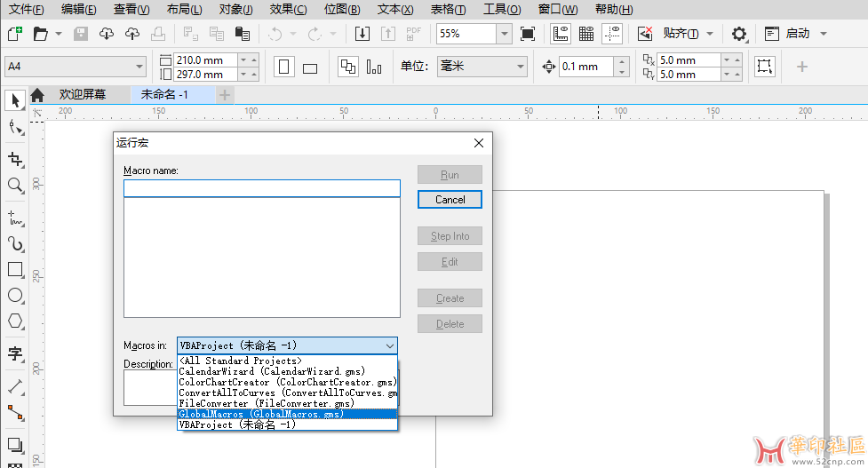Click the treat-as-filled bounding box icon
The height and width of the screenshot is (468, 868).
764,67
